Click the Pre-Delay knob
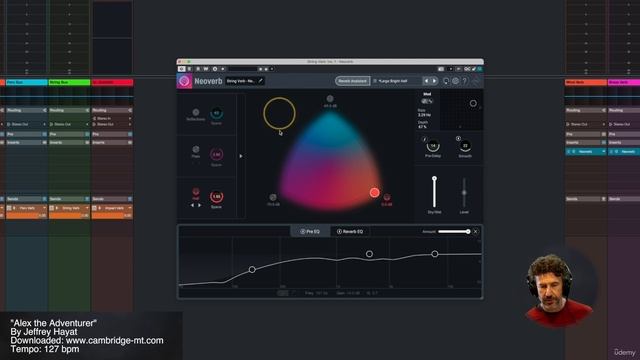Screen dimensions: 640x360 pyautogui.click(x=433, y=146)
